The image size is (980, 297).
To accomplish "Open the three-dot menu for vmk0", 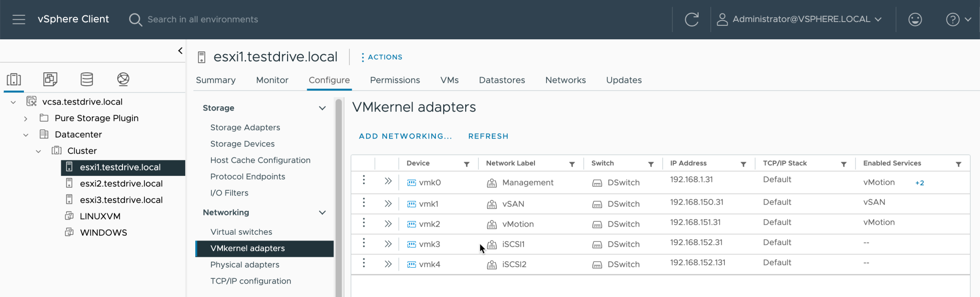I will tap(364, 180).
